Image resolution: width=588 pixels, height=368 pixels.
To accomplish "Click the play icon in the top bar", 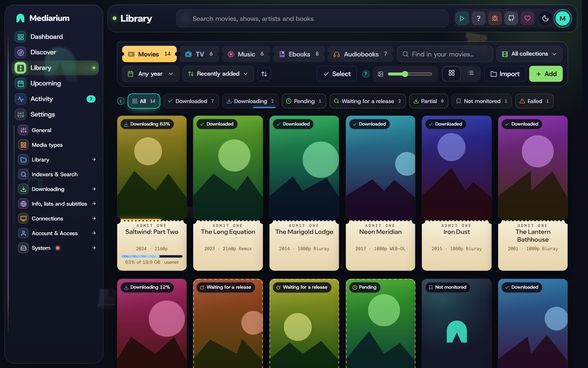I will [x=462, y=18].
